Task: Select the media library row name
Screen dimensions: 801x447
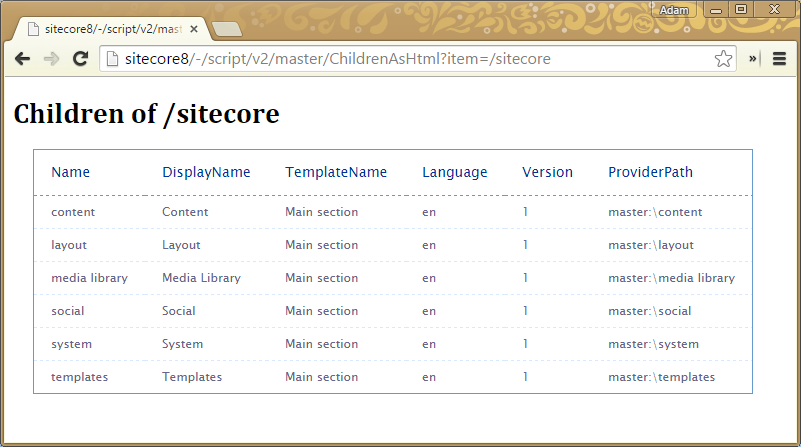Action: point(89,278)
